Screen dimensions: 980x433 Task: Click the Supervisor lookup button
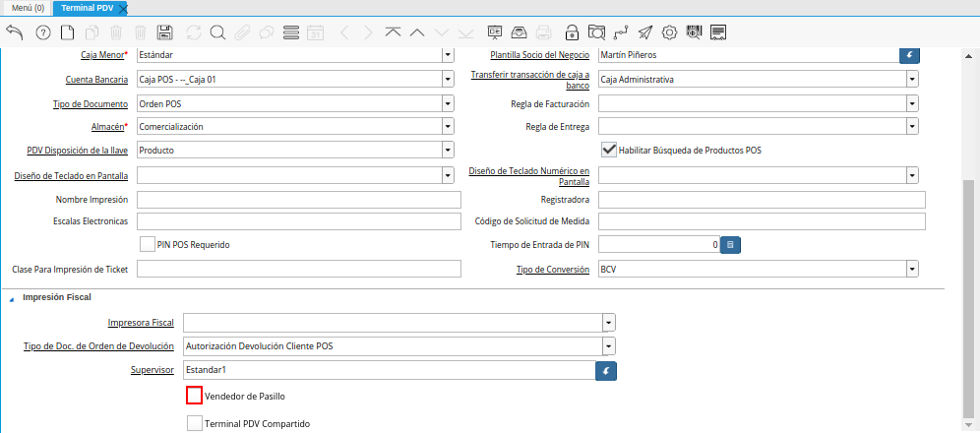(x=606, y=371)
